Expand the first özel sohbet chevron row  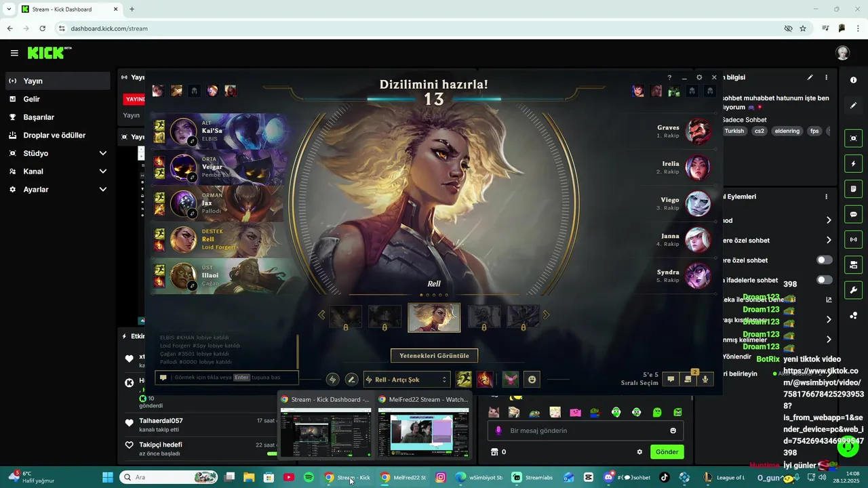[x=829, y=240]
